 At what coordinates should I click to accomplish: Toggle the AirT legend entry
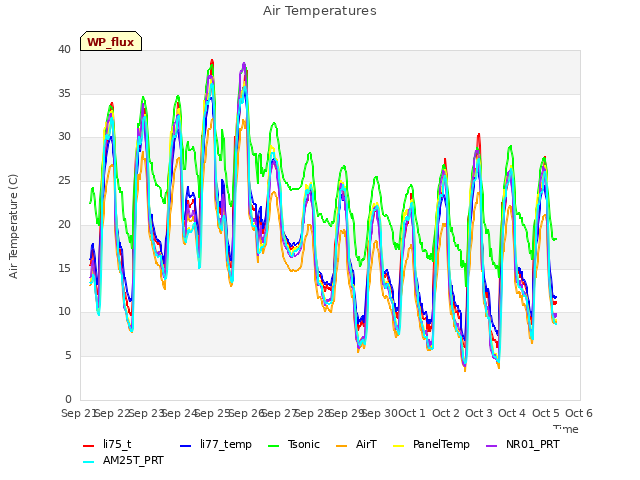pos(356,444)
